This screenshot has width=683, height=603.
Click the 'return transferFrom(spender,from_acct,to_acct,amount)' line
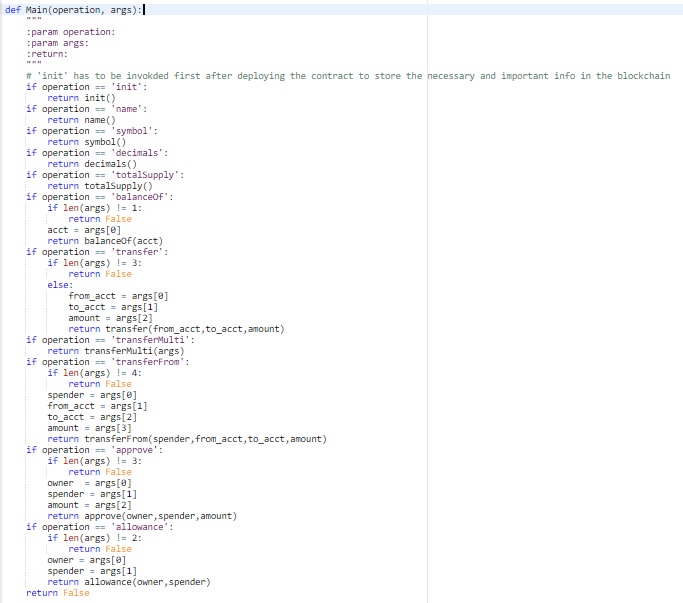[187, 439]
